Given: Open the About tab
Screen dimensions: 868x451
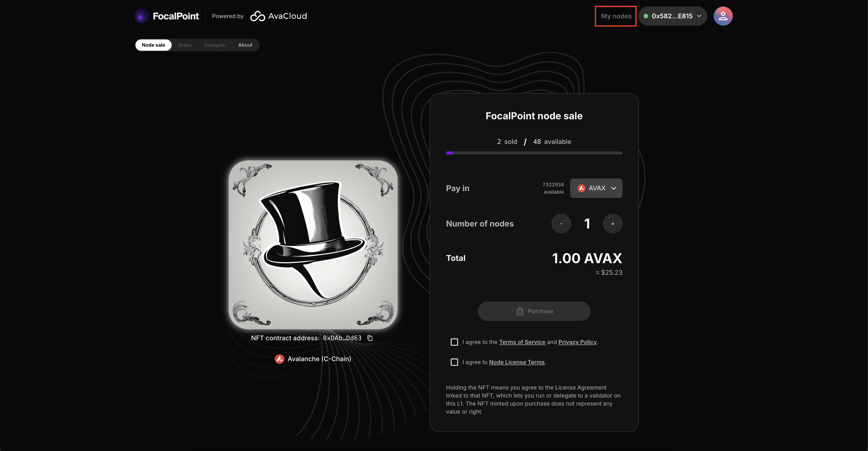Looking at the screenshot, I should (245, 45).
